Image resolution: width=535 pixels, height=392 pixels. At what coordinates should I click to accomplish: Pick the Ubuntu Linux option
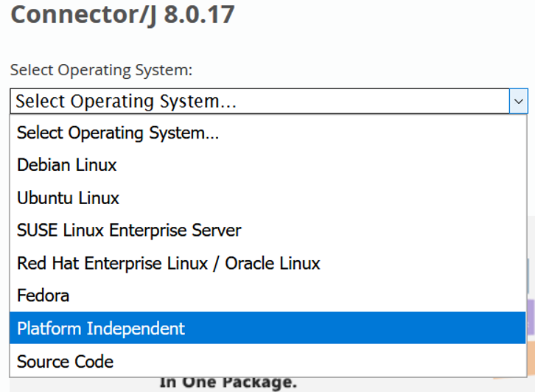267,198
